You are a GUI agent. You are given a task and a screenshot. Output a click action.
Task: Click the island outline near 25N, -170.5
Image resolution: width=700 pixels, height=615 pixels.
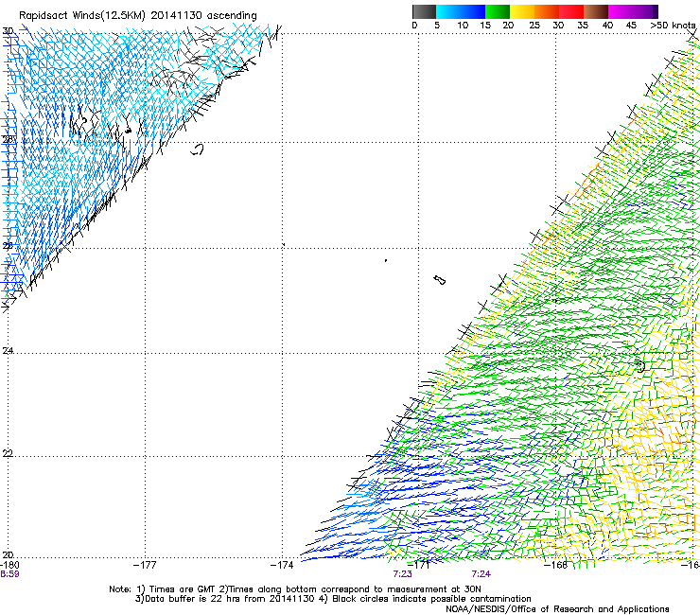point(440,280)
